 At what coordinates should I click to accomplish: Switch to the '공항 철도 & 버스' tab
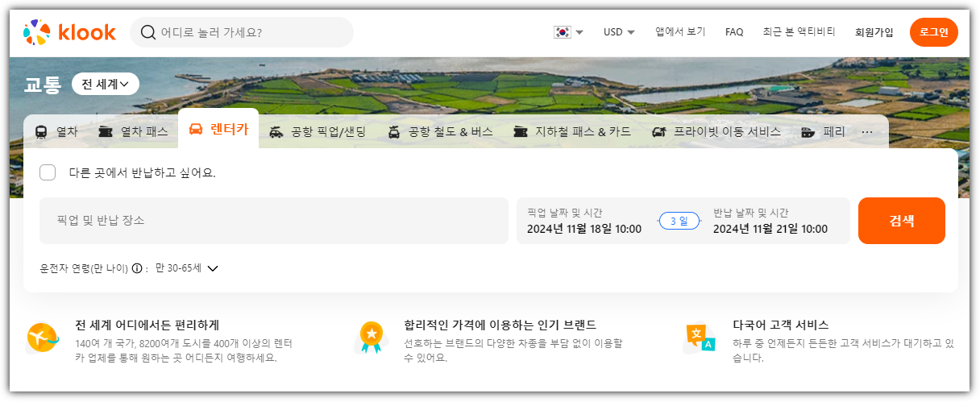pos(439,131)
